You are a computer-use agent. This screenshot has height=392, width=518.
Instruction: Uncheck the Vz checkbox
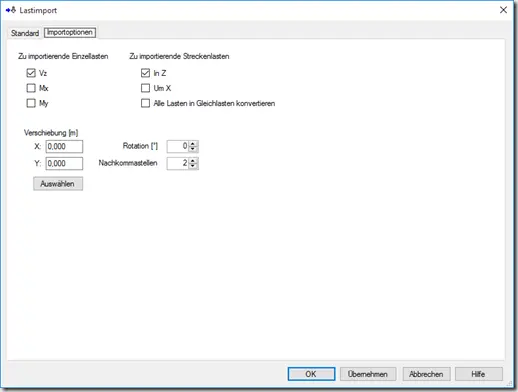pyautogui.click(x=31, y=73)
